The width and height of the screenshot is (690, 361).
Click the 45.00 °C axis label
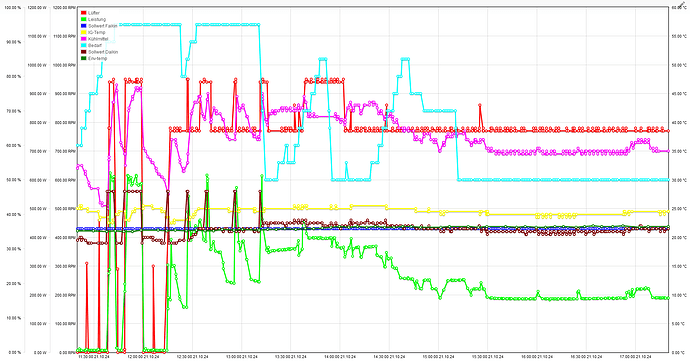point(679,94)
